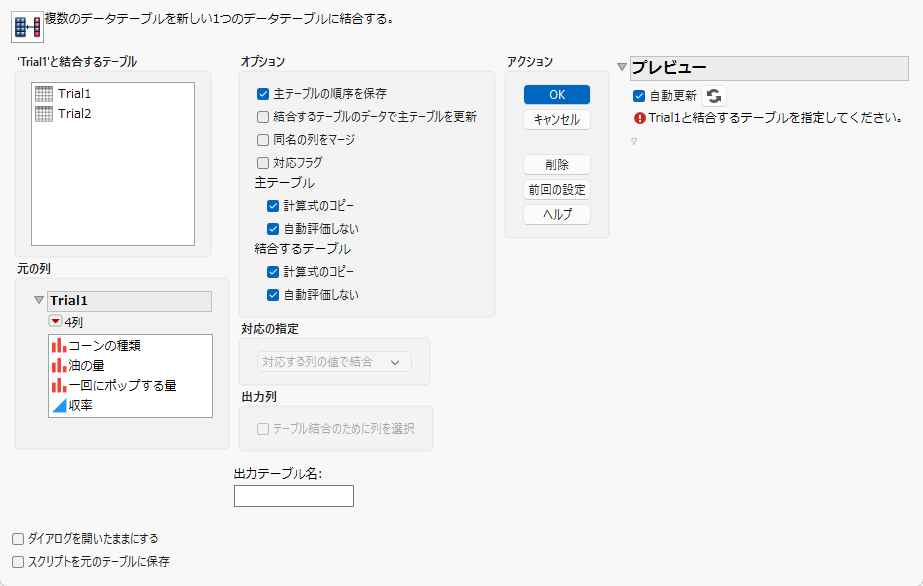The height and width of the screenshot is (586, 923).
Task: Check テーブル結合のために列を選択
Action: (x=263, y=429)
